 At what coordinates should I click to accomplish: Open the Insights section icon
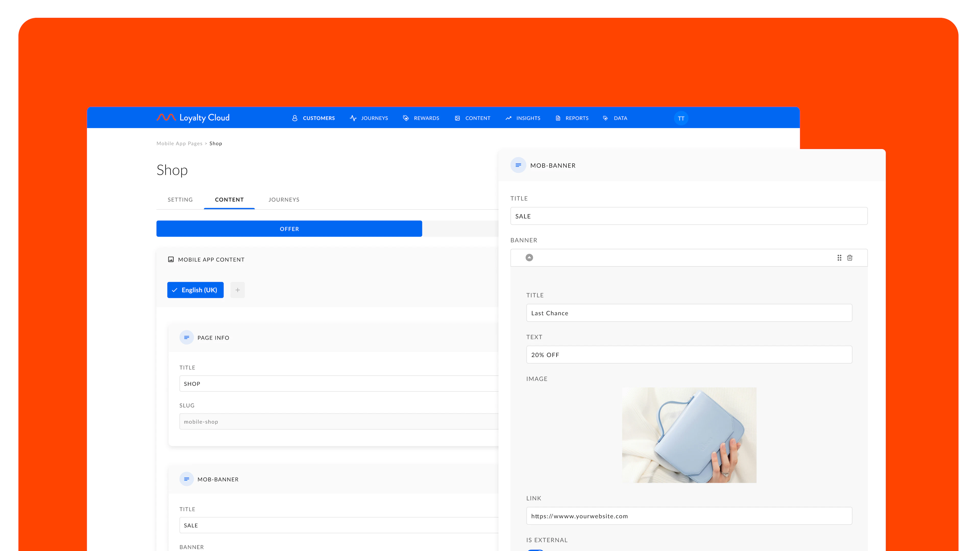pos(509,118)
